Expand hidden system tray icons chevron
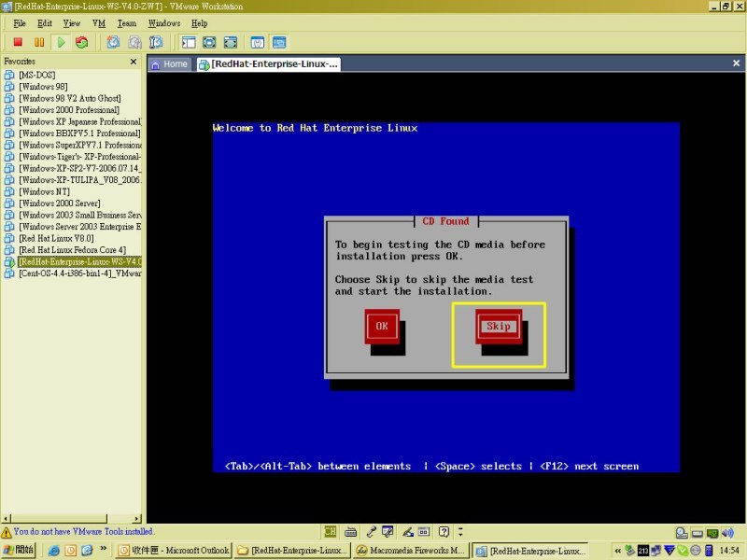The height and width of the screenshot is (560, 747). [x=618, y=551]
